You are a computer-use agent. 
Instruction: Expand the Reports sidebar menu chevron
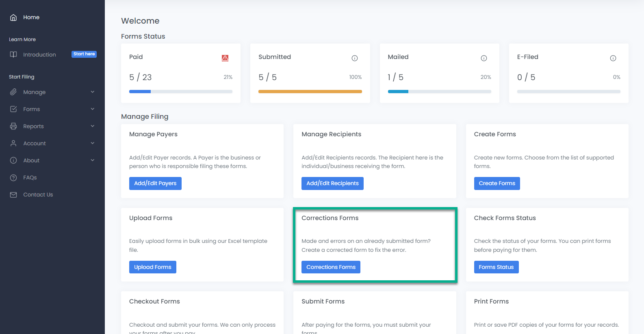[x=93, y=126]
